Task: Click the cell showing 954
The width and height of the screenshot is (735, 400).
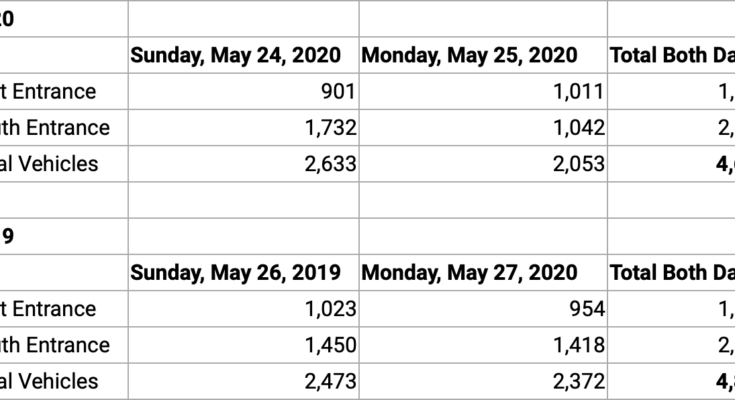Action: [x=483, y=309]
